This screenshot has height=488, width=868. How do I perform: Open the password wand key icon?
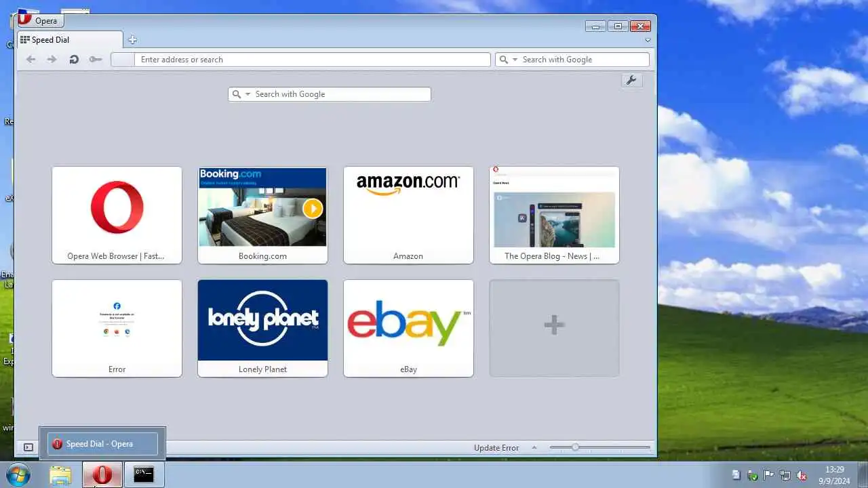click(96, 60)
